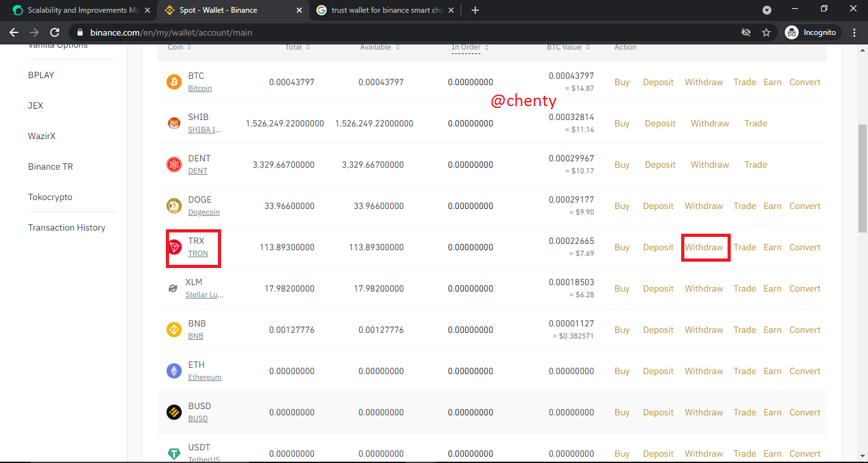
Task: Sort the table by the Coin column
Action: (179, 47)
